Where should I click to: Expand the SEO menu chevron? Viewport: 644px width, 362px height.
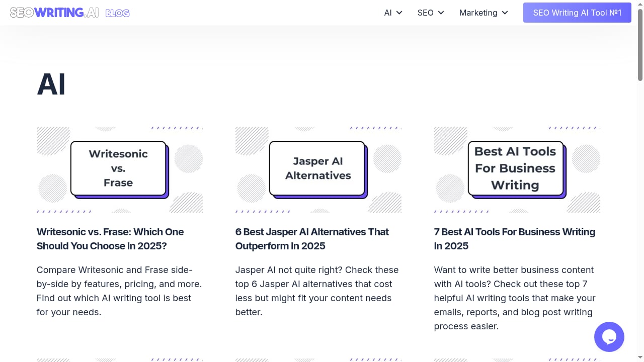coord(441,13)
